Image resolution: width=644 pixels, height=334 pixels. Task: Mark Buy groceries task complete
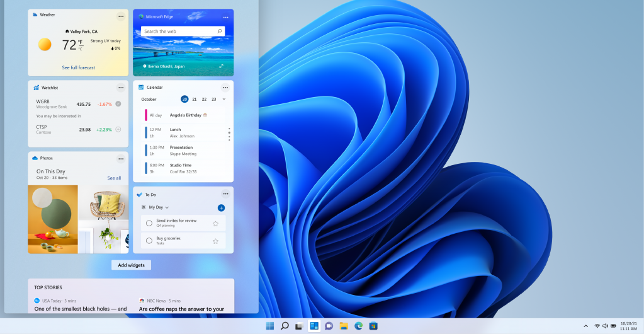pyautogui.click(x=149, y=241)
